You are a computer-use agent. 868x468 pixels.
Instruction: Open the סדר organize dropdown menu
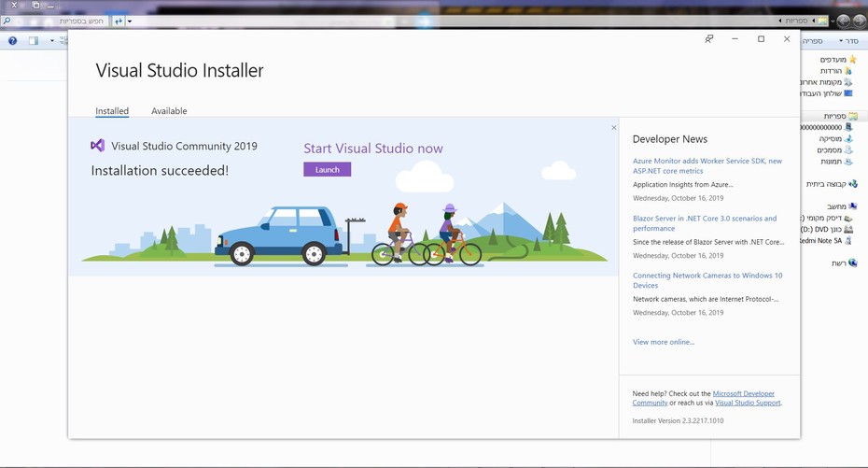coord(848,41)
